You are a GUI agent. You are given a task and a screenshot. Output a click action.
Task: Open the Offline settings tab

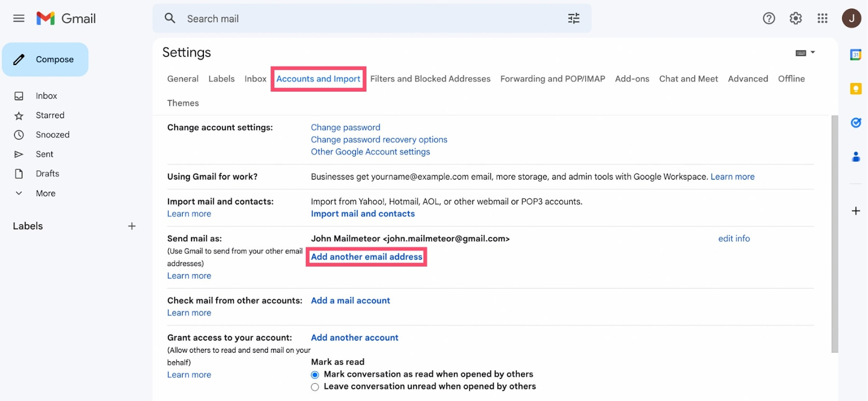click(x=792, y=79)
